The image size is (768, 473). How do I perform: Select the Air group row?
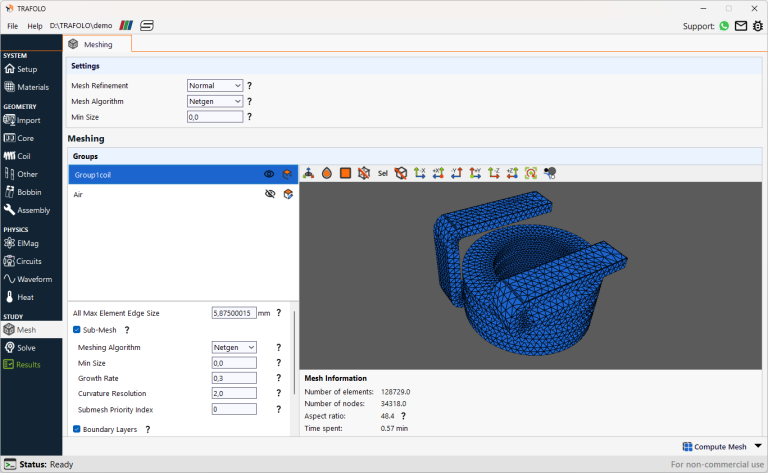[183, 194]
